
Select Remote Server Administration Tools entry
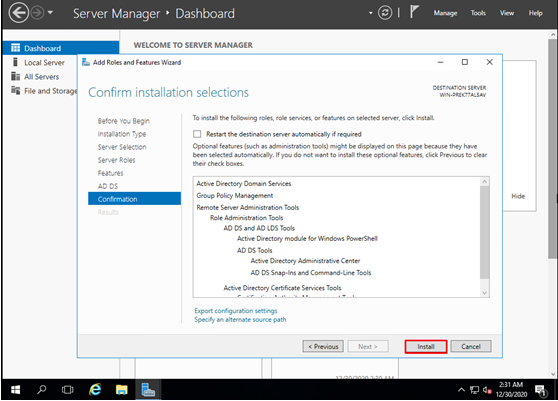247,207
